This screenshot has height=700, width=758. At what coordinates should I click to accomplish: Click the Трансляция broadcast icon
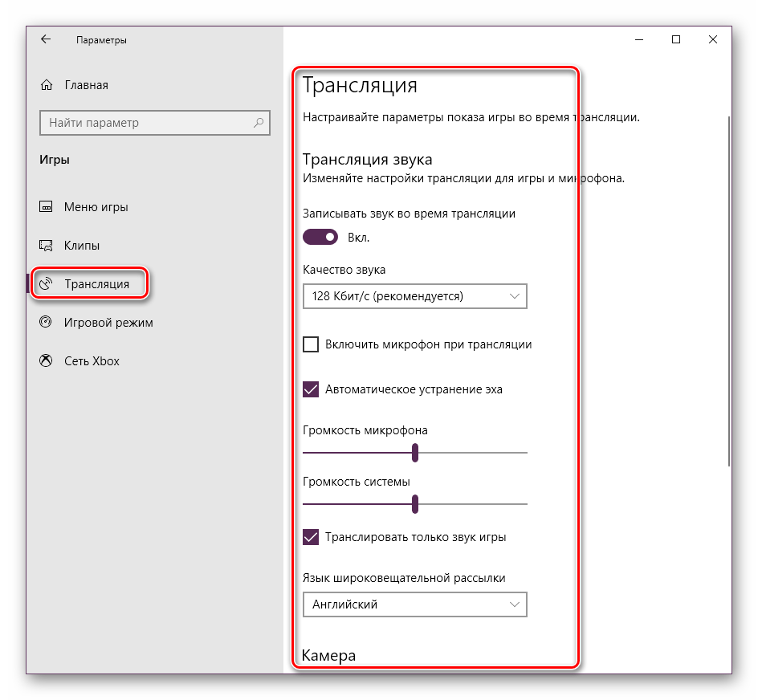coord(47,284)
